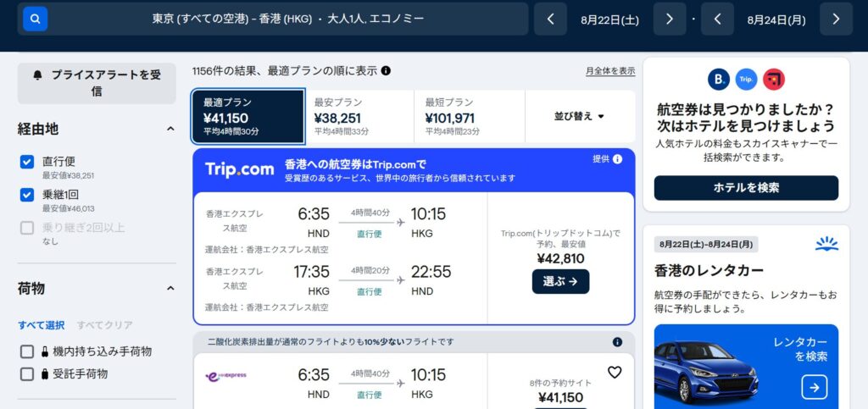Click info icon on Trip.com sponsored banner
Image resolution: width=868 pixels, height=409 pixels.
coord(617,159)
